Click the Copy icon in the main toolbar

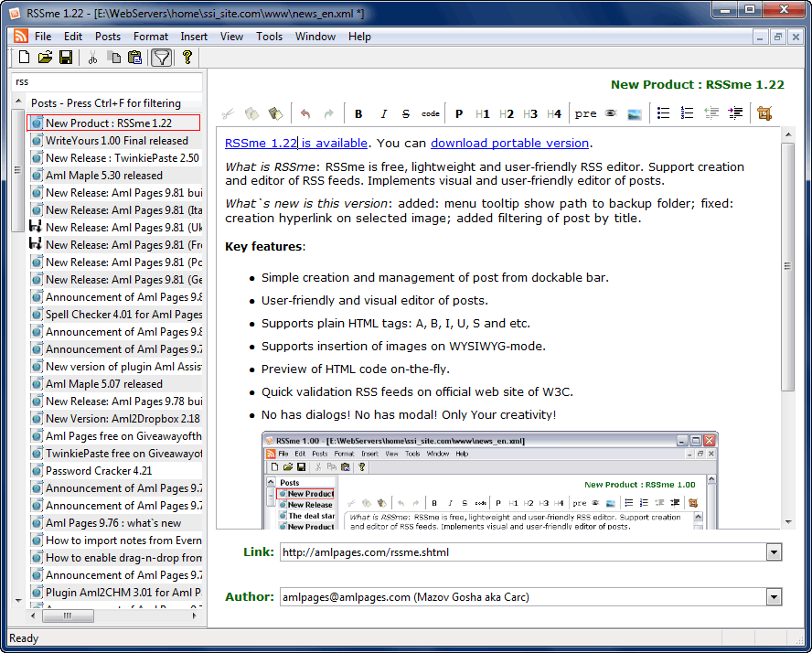coord(113,57)
